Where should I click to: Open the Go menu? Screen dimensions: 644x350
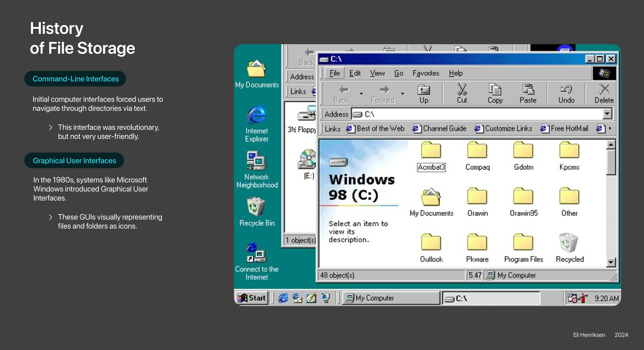tap(399, 73)
